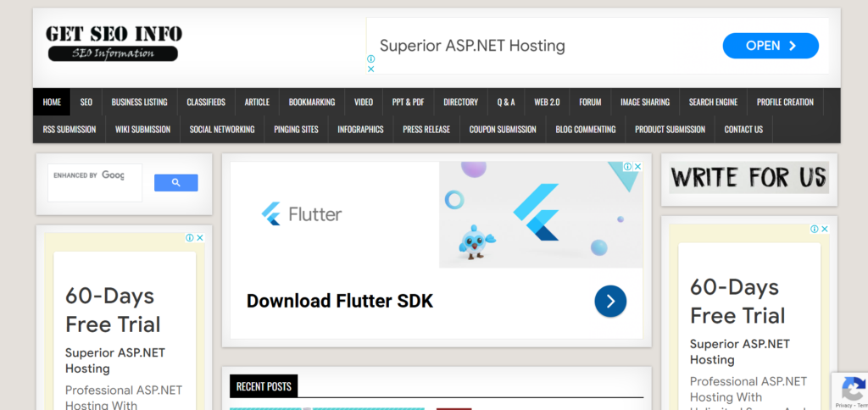868x410 pixels.
Task: Click the blue arrow circle on Flutter ad
Action: (x=610, y=301)
